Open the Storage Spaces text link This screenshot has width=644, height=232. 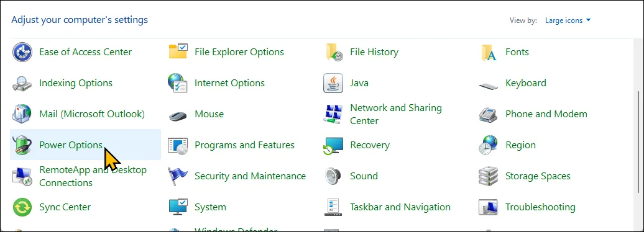pos(538,176)
